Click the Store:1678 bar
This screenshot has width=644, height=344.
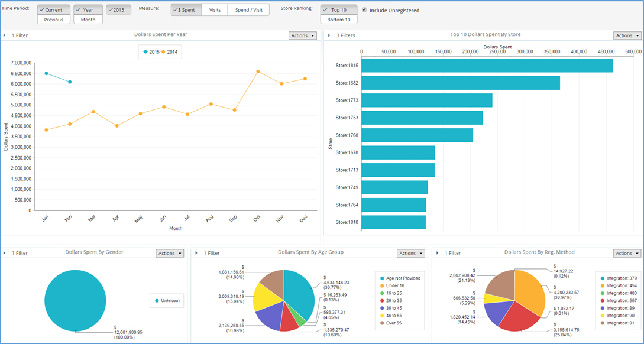(x=398, y=152)
